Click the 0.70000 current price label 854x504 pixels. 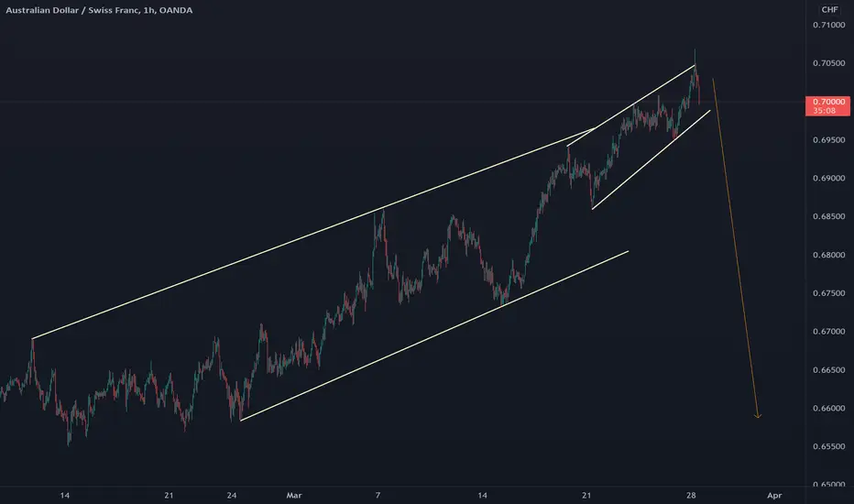pyautogui.click(x=828, y=102)
